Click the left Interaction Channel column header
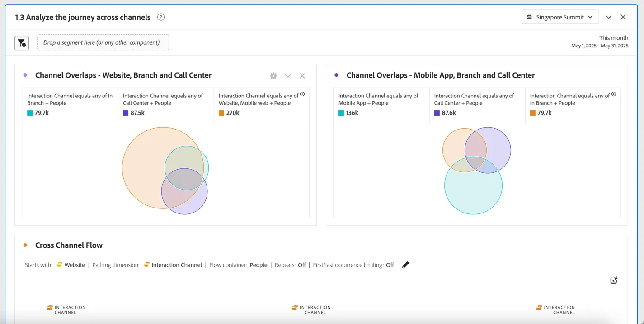Screen dimensions: 644x324 point(66,310)
